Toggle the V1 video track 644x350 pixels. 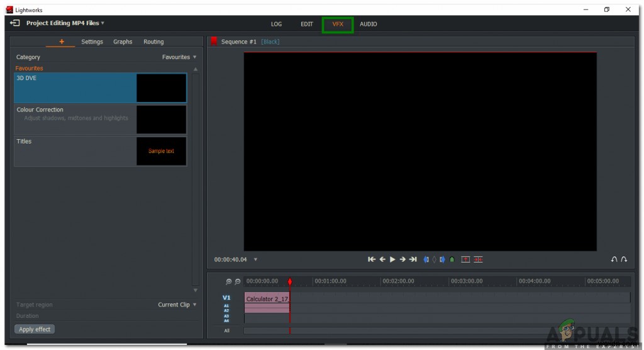click(x=226, y=298)
